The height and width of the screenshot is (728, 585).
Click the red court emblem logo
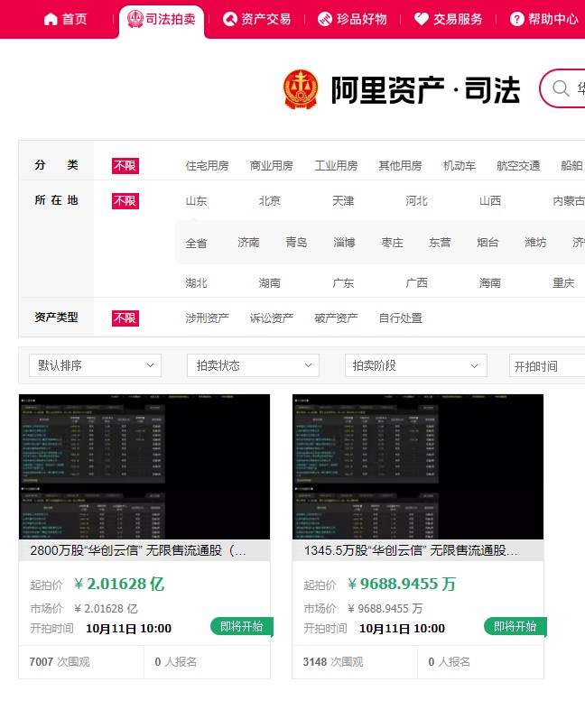(x=301, y=89)
